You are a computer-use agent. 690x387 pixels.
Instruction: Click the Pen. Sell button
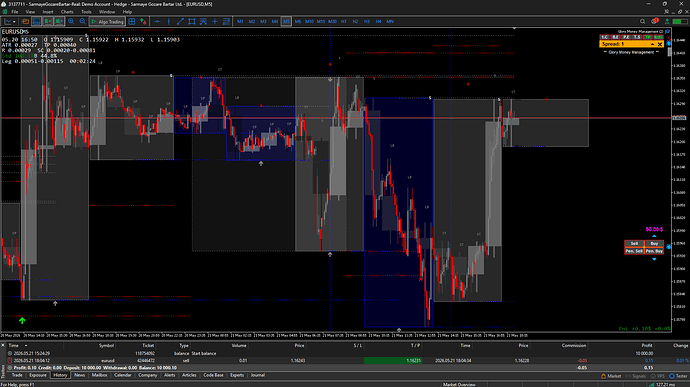pos(634,251)
